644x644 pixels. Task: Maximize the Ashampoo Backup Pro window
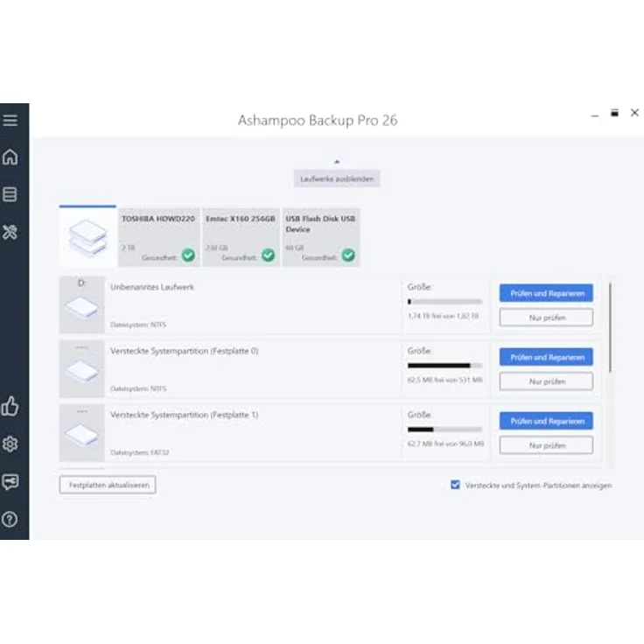pyautogui.click(x=614, y=113)
